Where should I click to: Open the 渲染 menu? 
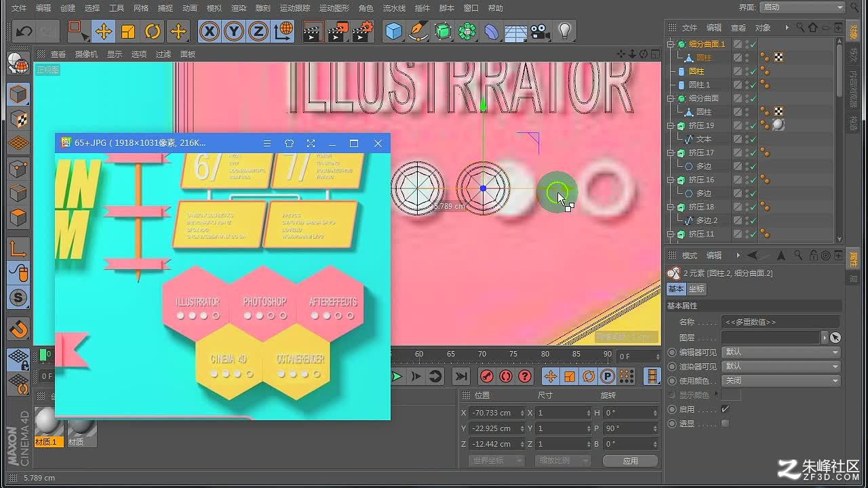tap(239, 8)
